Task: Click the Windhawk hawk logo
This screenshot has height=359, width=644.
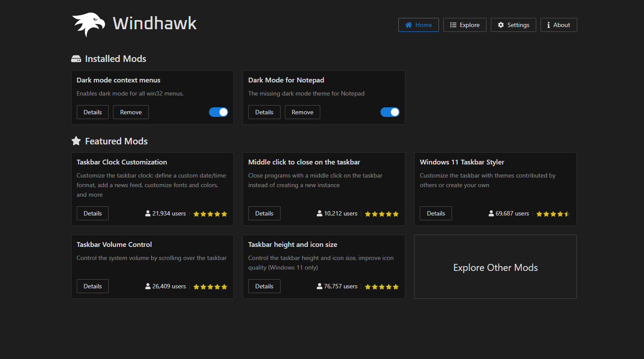Action: (x=89, y=24)
